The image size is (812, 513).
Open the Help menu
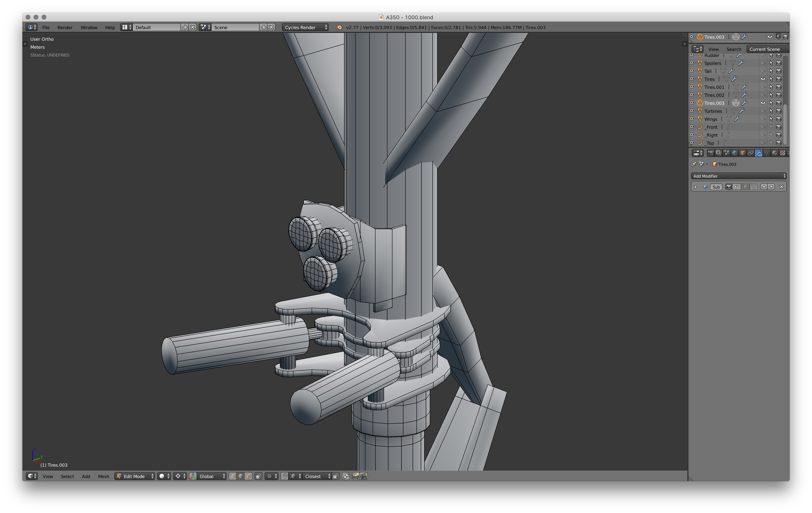click(110, 27)
